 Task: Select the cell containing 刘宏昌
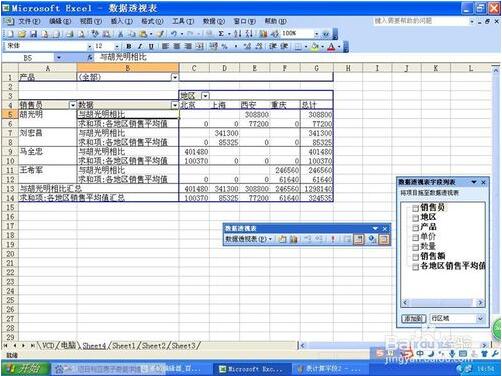tap(48, 133)
